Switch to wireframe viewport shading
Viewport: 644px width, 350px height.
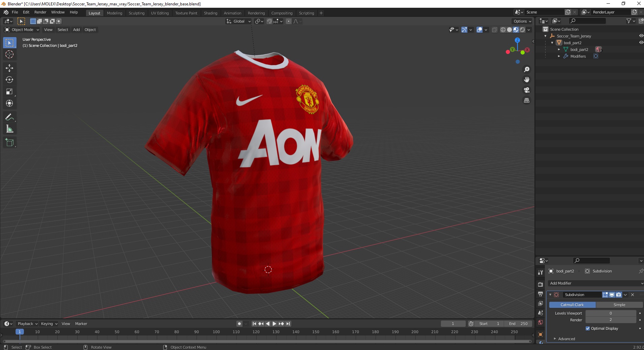tap(503, 30)
